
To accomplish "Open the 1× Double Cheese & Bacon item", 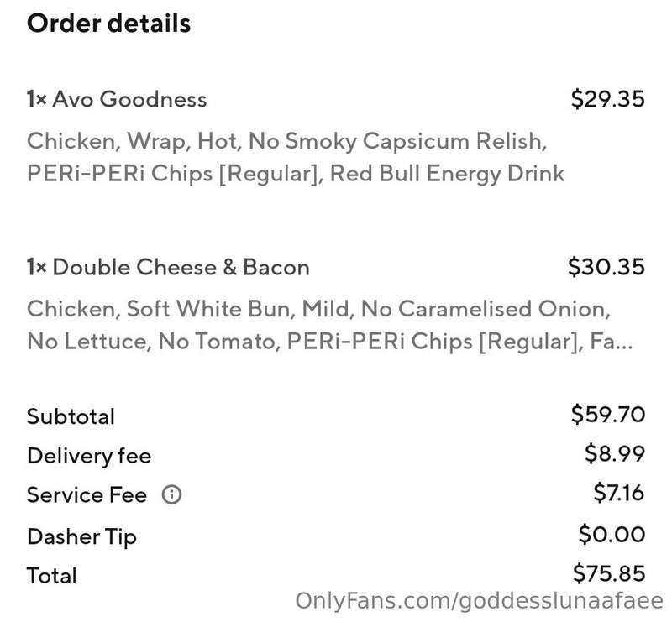I will pos(168,267).
